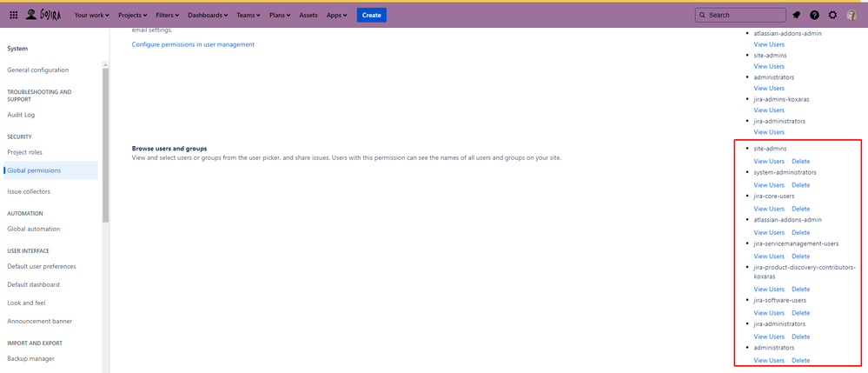This screenshot has width=868, height=373.
Task: Open the app switcher grid icon
Action: coord(14,15)
